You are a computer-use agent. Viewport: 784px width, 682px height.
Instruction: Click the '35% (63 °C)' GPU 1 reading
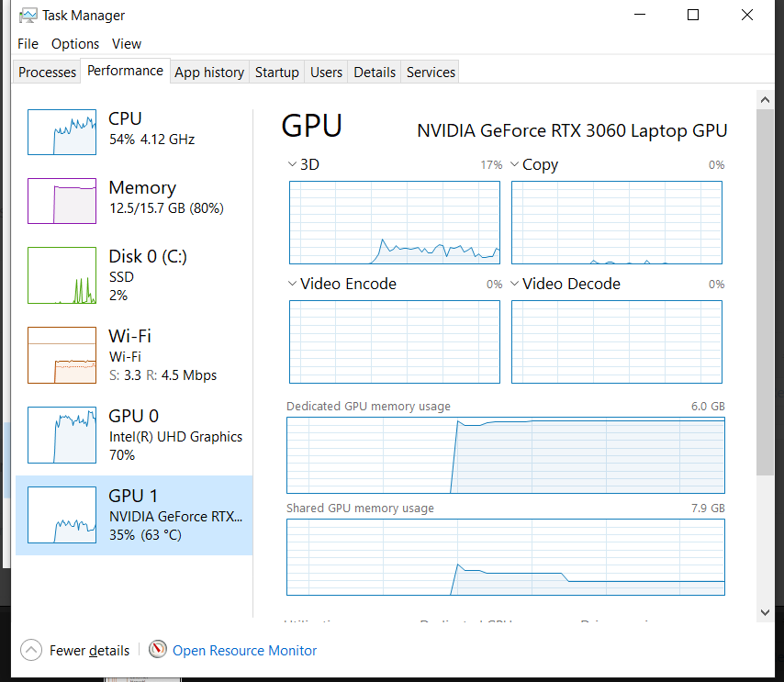tap(145, 535)
